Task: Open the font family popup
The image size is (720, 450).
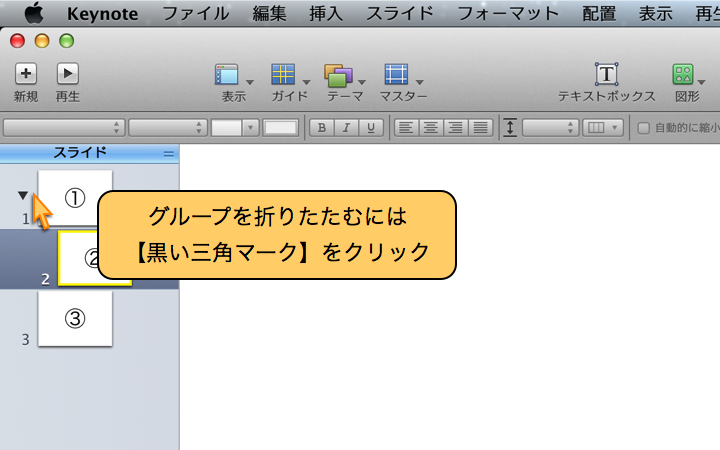Action: coord(64,128)
